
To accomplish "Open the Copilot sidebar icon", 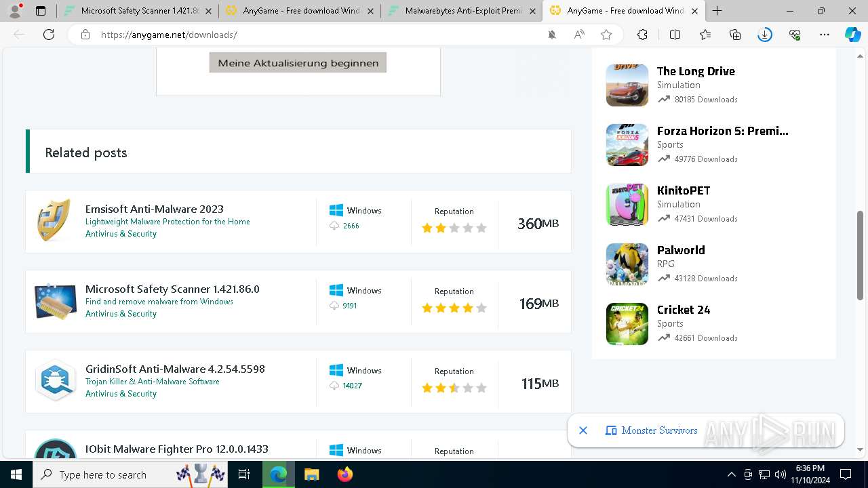I will (852, 35).
